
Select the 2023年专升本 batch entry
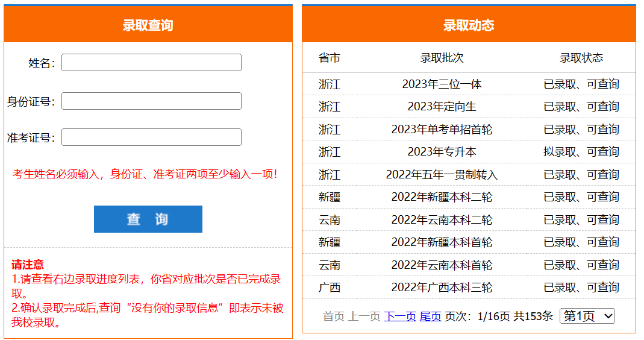pos(442,152)
